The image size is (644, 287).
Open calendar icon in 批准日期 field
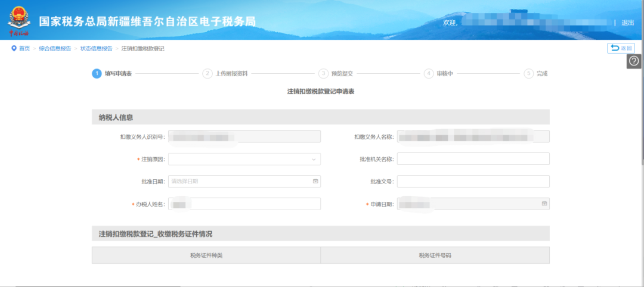(315, 181)
